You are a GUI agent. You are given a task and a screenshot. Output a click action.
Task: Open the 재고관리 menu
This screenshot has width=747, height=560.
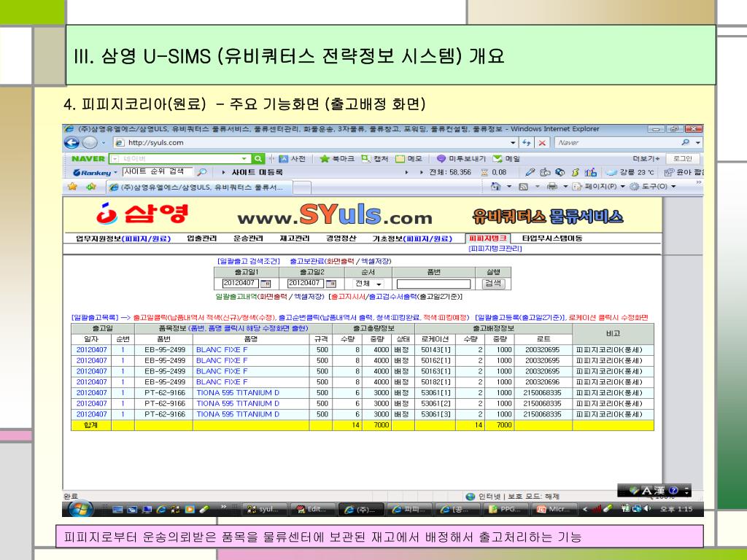click(x=295, y=238)
